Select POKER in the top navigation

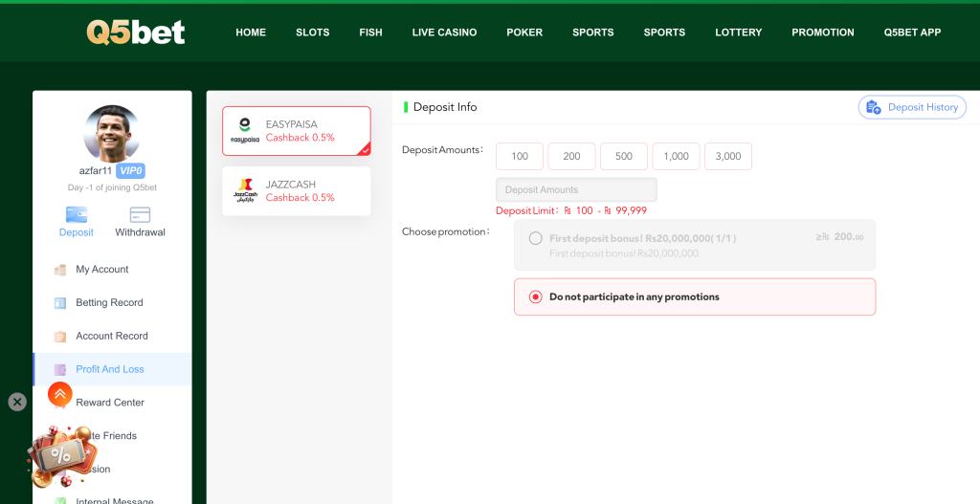(524, 33)
